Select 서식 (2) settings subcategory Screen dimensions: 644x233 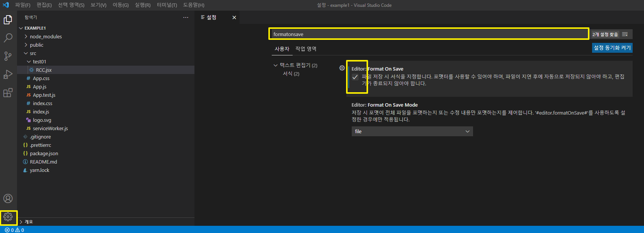click(291, 74)
